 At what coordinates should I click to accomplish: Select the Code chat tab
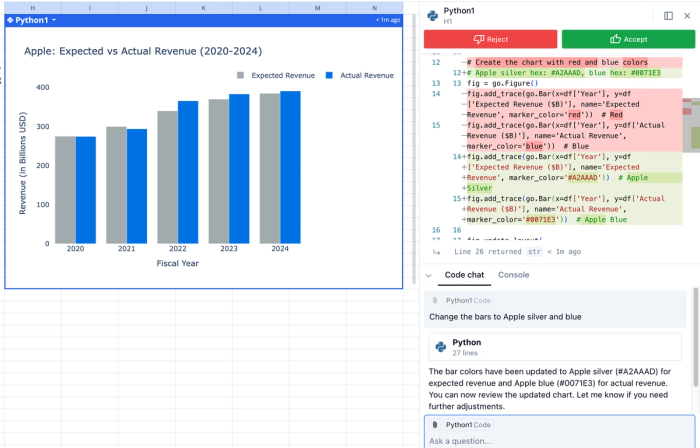pyautogui.click(x=464, y=275)
